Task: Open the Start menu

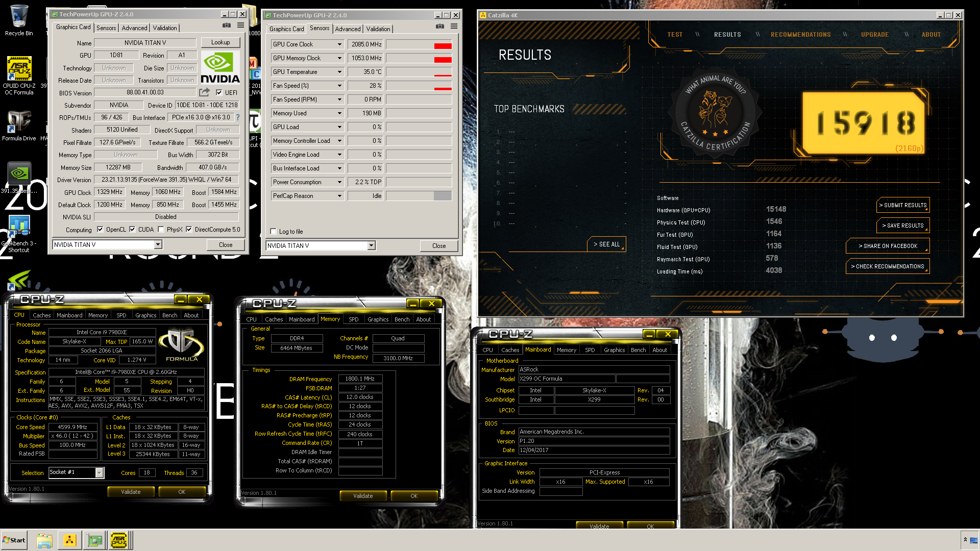Action: coord(14,540)
